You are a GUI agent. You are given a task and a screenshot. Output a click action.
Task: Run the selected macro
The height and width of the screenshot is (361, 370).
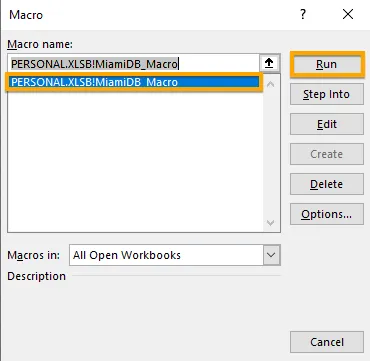326,64
